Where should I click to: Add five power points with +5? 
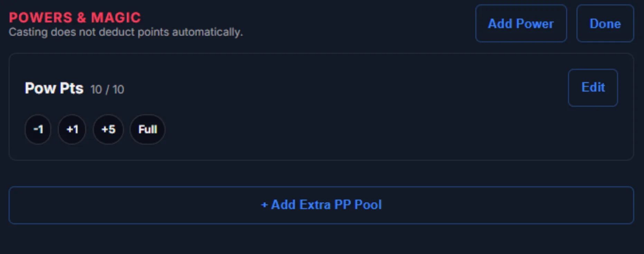pos(108,130)
